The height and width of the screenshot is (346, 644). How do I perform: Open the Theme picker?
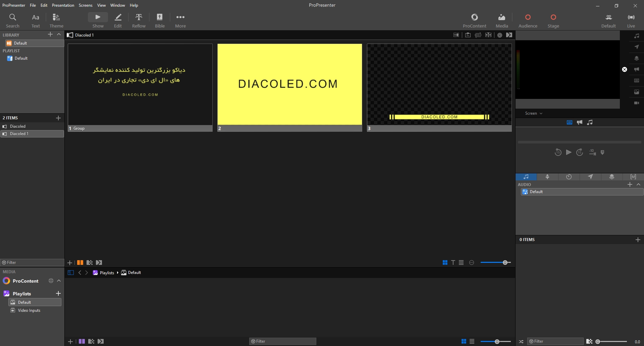(56, 21)
